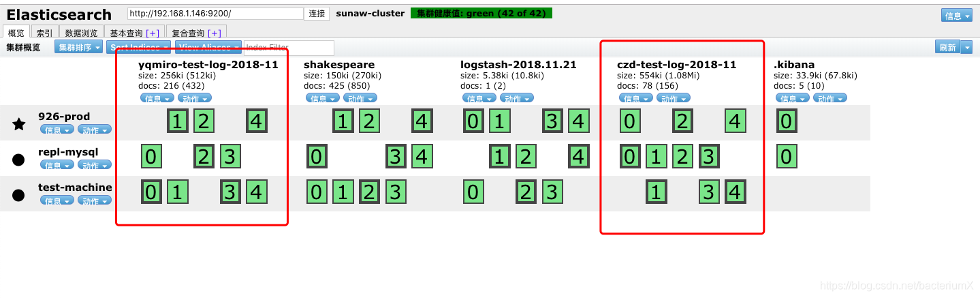This screenshot has height=298, width=980.
Task: Select shard 1 of czd-test-log on test-machine
Action: [656, 193]
